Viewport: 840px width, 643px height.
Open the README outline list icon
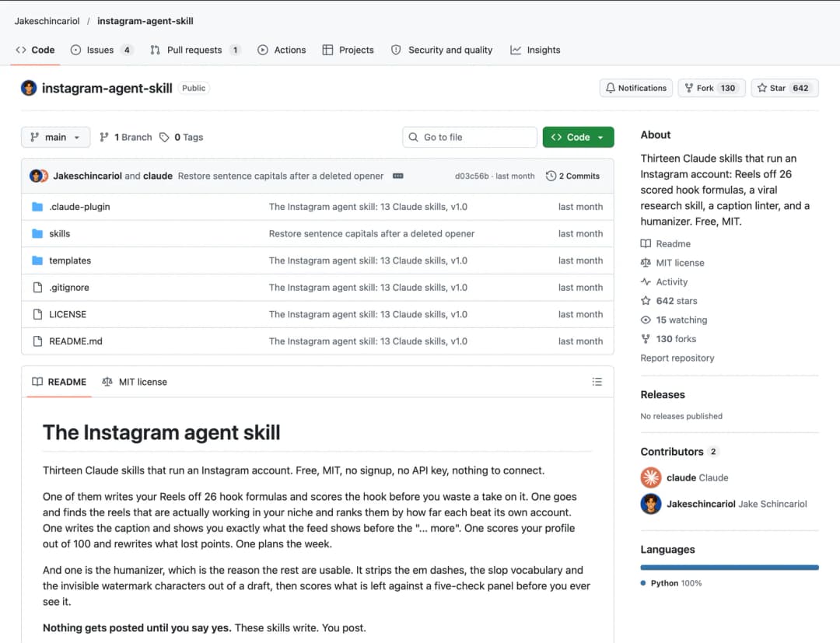pyautogui.click(x=597, y=382)
